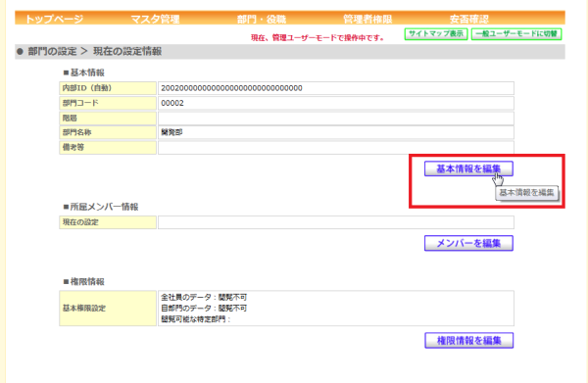Switch to 一般ユーザーモード with the green button
This screenshot has height=383, width=588.
coord(516,33)
